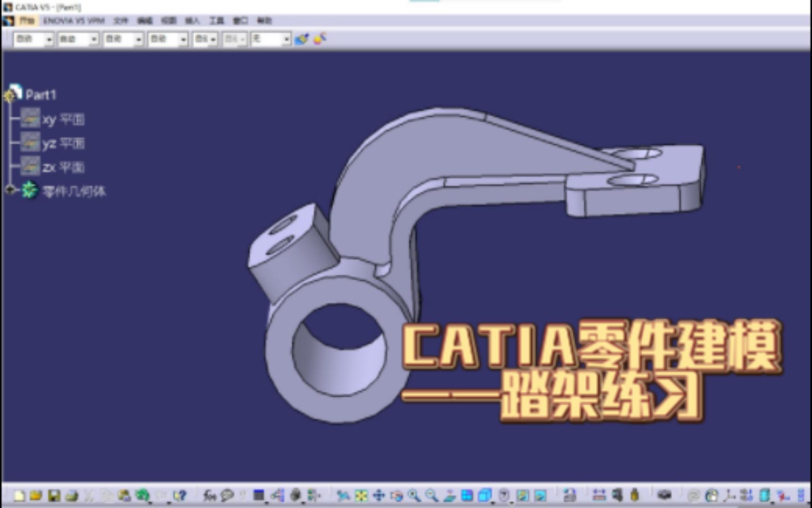The width and height of the screenshot is (812, 508).
Task: Click the Hide/Show picture icon
Action: point(523,495)
